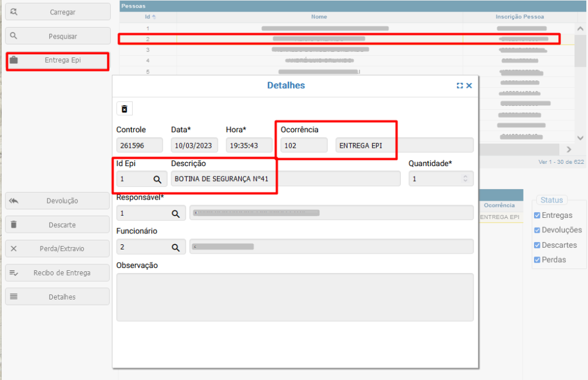Click the search icon in Responsável field
This screenshot has height=380, width=588.
point(176,213)
